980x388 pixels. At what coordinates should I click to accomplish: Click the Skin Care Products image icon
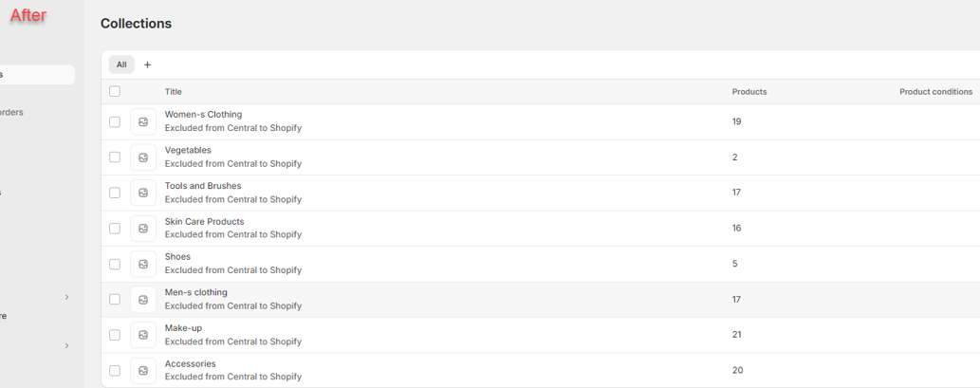tap(143, 229)
